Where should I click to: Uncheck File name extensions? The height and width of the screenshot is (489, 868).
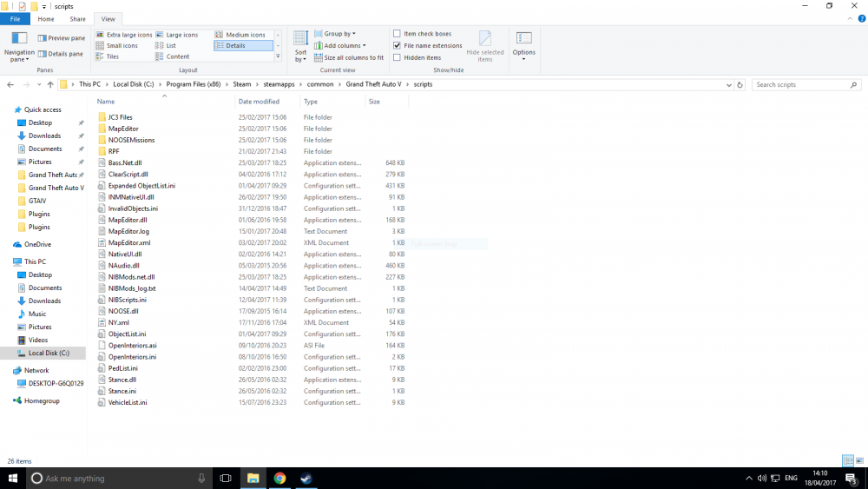(397, 45)
